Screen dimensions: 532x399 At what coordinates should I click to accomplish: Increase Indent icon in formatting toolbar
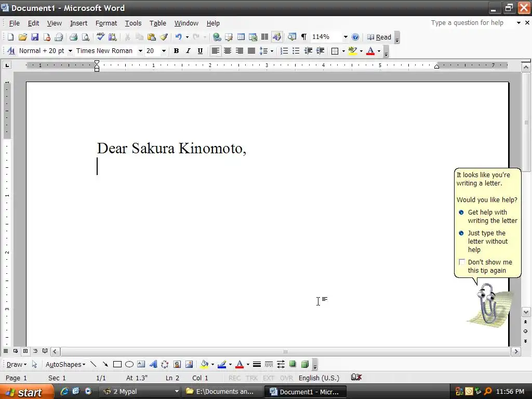tap(320, 51)
